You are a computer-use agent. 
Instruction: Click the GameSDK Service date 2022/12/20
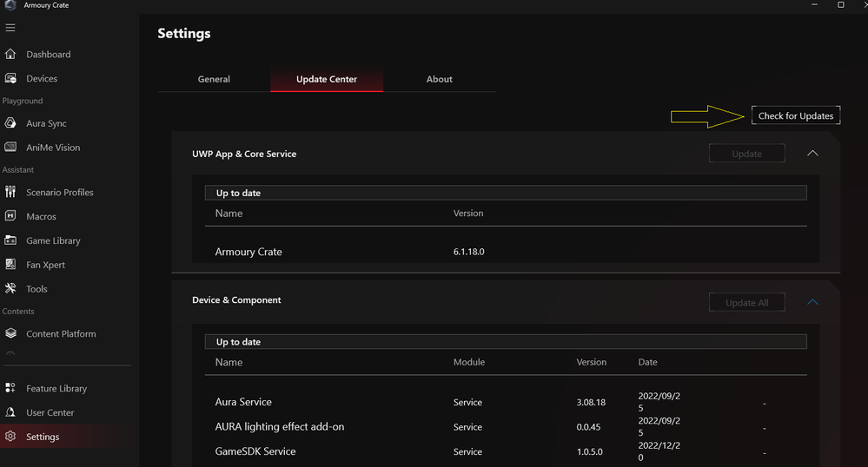tap(659, 451)
